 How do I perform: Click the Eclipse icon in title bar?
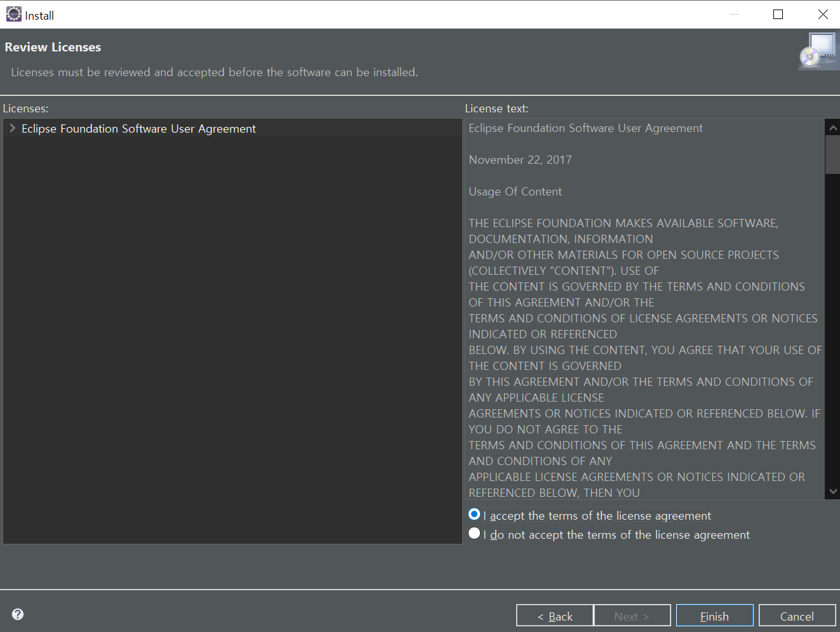point(13,14)
